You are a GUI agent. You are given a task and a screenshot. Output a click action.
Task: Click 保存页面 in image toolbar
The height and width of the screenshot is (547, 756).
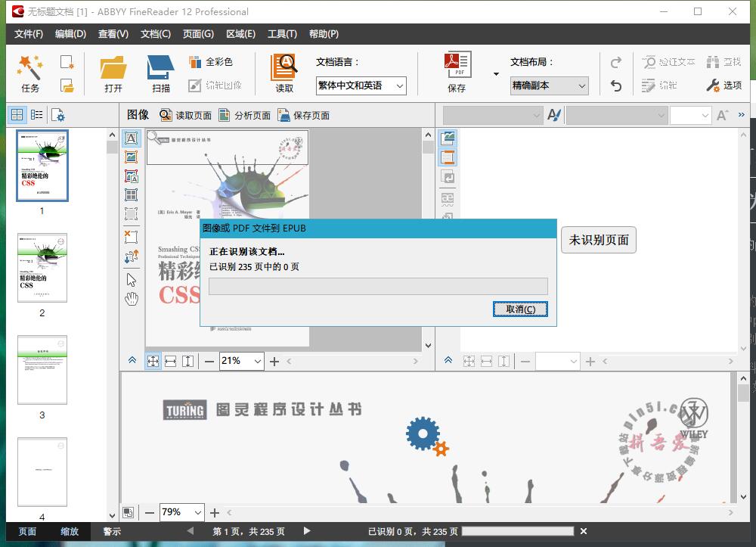click(304, 115)
